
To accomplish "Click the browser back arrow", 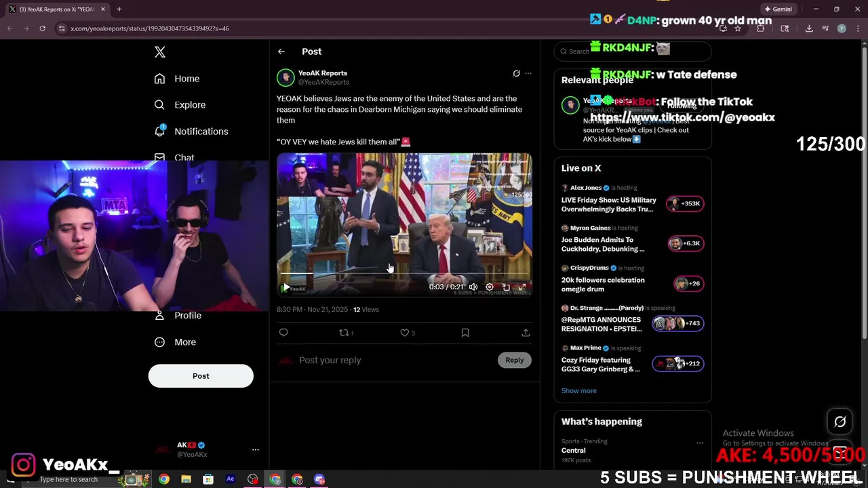I will [10, 28].
